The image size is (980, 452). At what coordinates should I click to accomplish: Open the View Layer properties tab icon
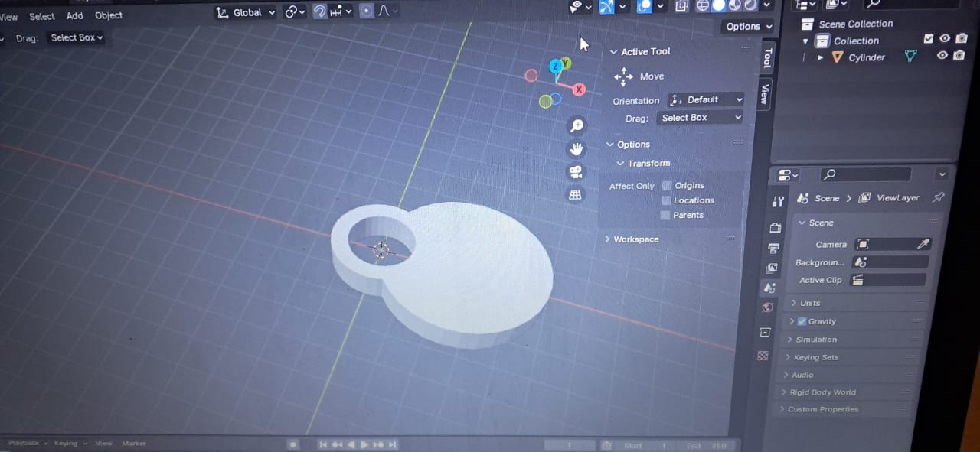tap(772, 268)
